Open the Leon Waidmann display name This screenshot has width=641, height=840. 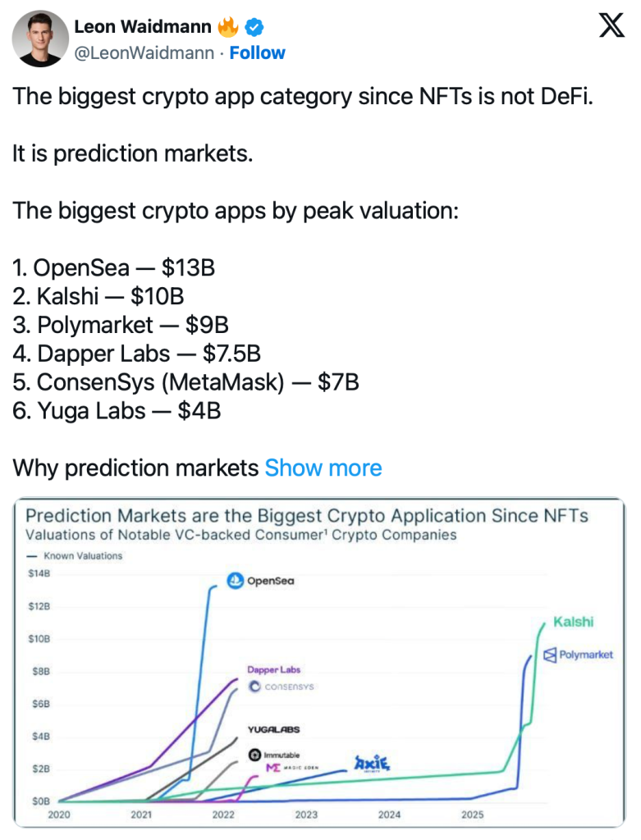click(x=144, y=27)
